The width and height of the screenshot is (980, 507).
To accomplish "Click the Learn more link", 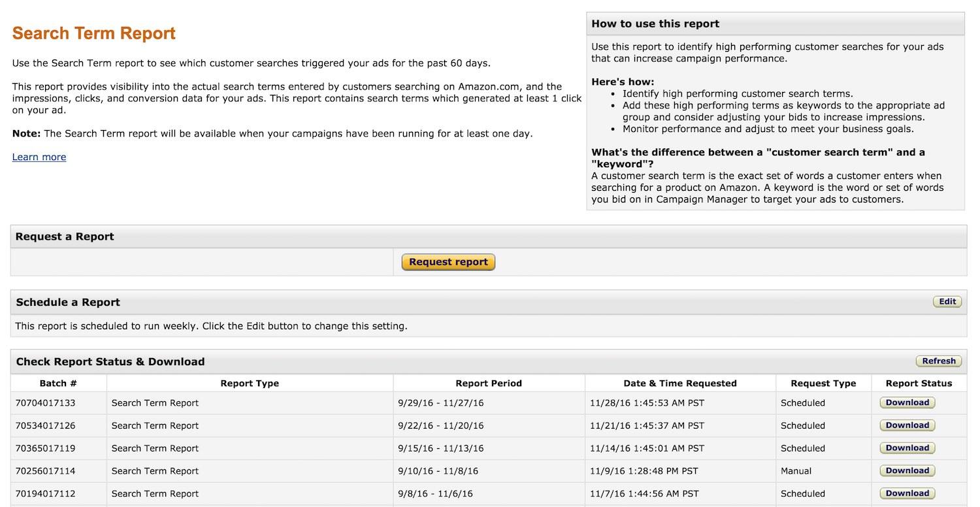I will (x=39, y=157).
